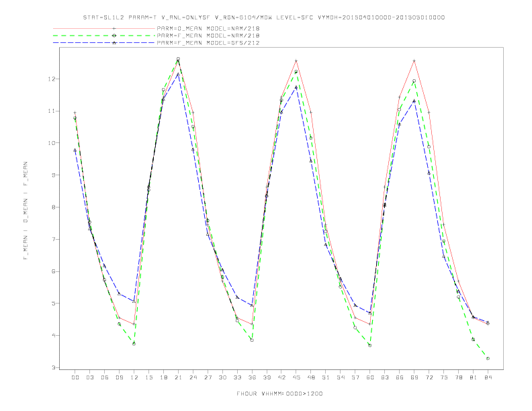Screen dimensions: 532x411
Task: Select legend entry PARM=O_MEAN MODEL=NAM/218
Action: pyautogui.click(x=208, y=28)
